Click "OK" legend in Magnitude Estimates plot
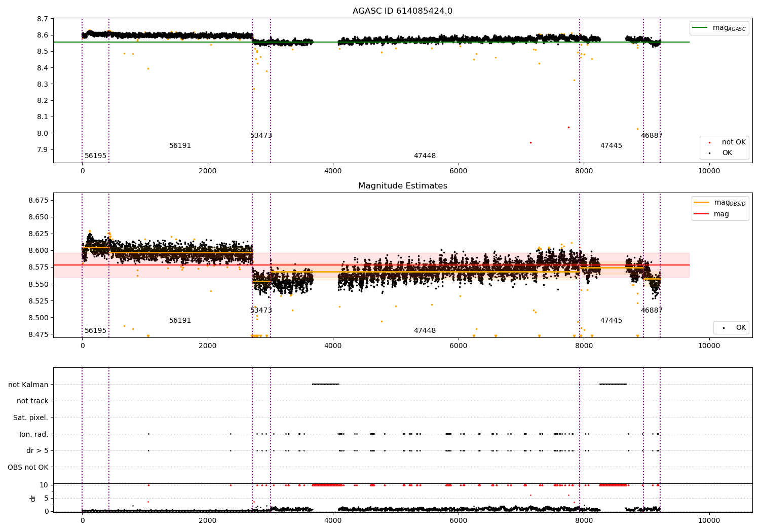Image resolution: width=760 pixels, height=532 pixels. point(734,328)
